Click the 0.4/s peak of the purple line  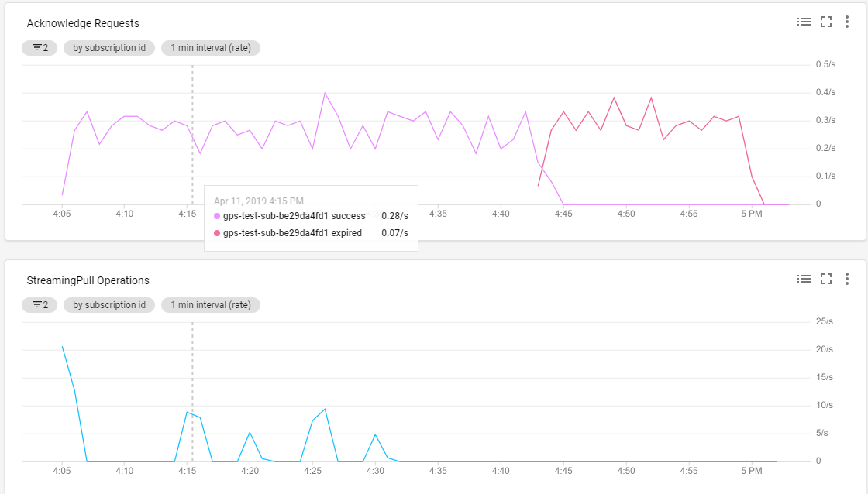[325, 93]
